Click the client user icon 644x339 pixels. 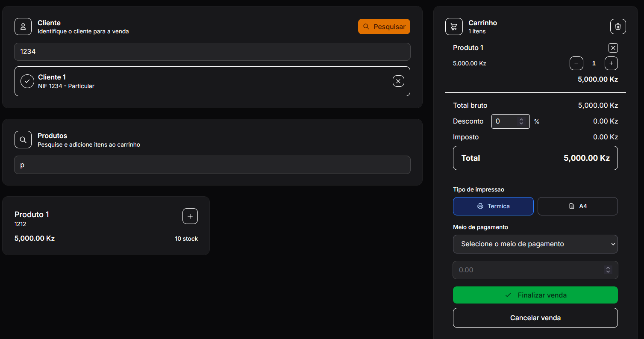tap(23, 27)
